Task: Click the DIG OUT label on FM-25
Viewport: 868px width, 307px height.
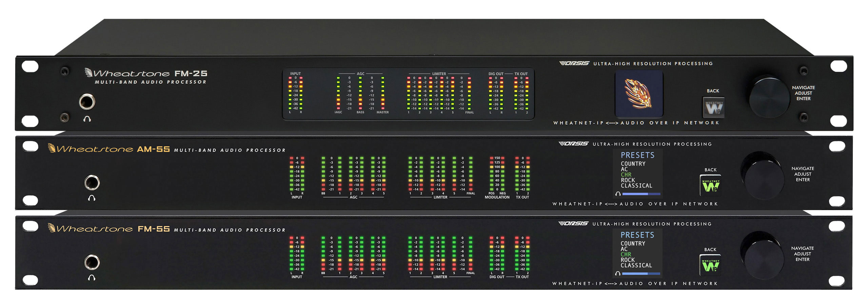Action: point(496,74)
